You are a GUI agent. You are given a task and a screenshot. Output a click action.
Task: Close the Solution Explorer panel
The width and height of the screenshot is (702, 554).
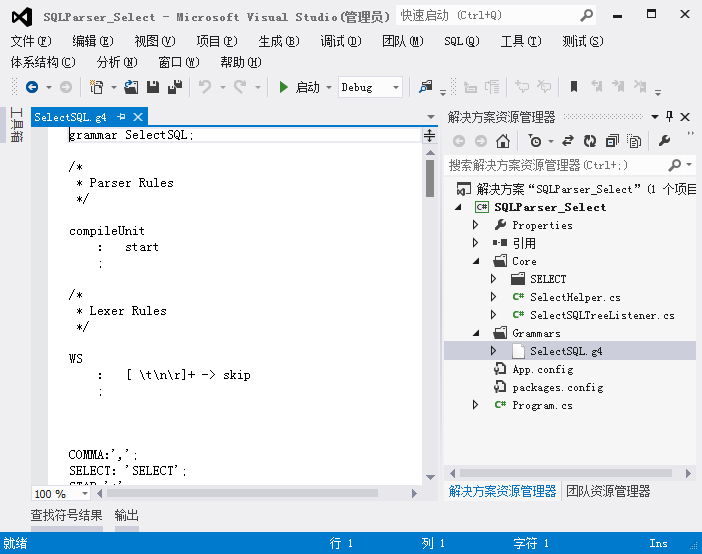tap(685, 117)
